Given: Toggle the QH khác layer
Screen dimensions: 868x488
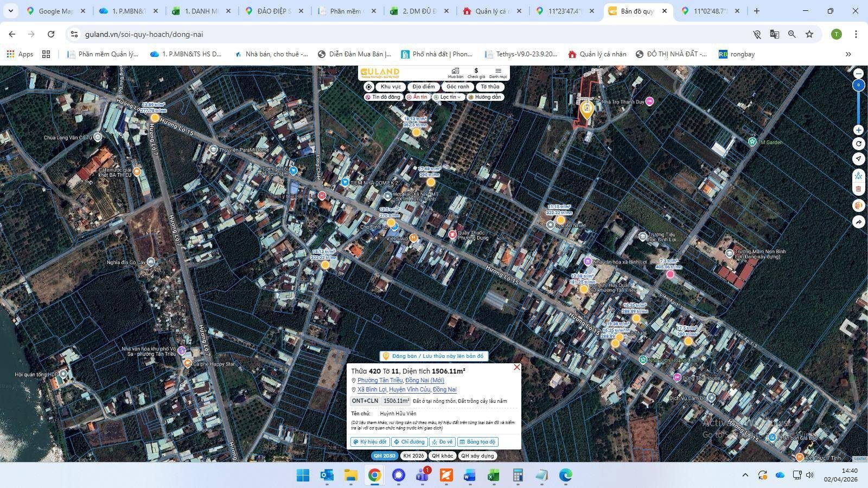Looking at the screenshot, I should pyautogui.click(x=443, y=456).
